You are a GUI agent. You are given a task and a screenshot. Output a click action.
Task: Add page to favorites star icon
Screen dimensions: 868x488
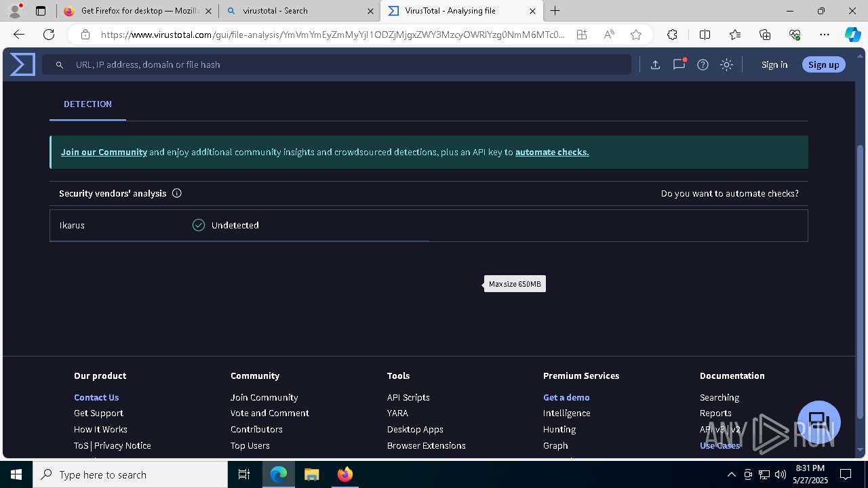(x=636, y=35)
